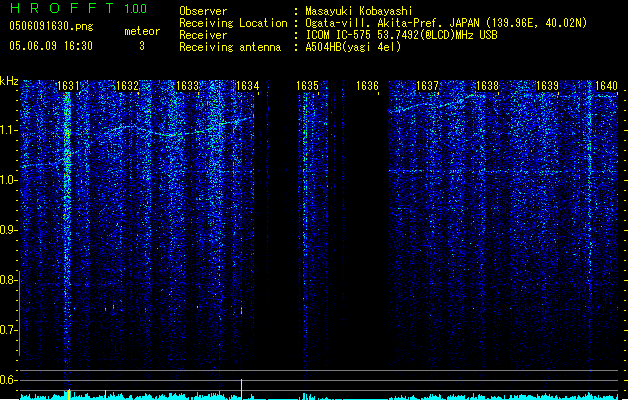Click the 1640 time marker
Image resolution: width=629 pixels, height=400 pixels.
pos(606,86)
